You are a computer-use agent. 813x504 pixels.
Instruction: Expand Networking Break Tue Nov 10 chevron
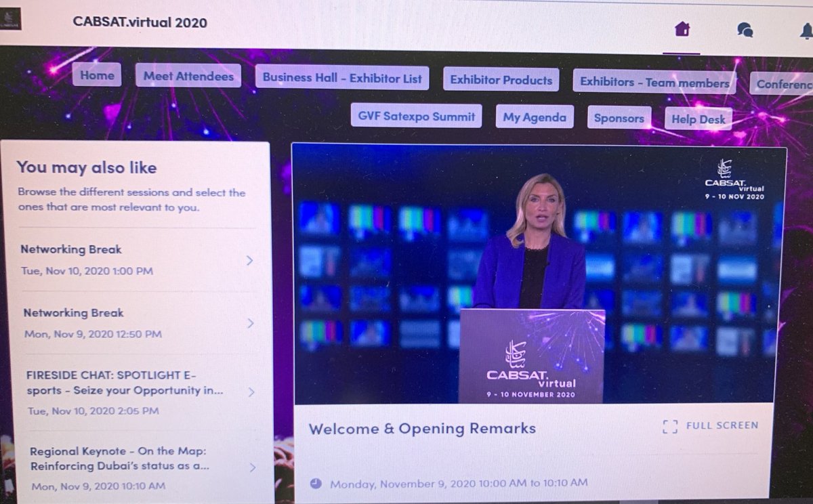(x=249, y=260)
